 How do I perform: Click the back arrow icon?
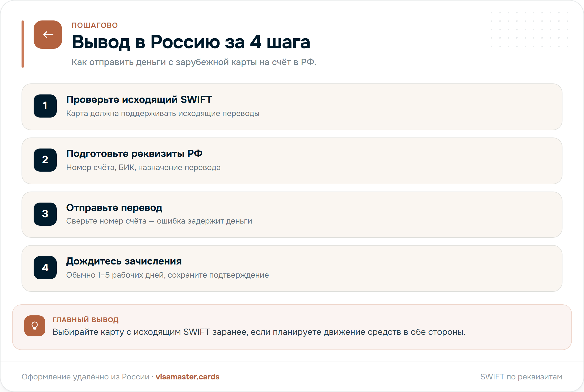[x=48, y=35]
